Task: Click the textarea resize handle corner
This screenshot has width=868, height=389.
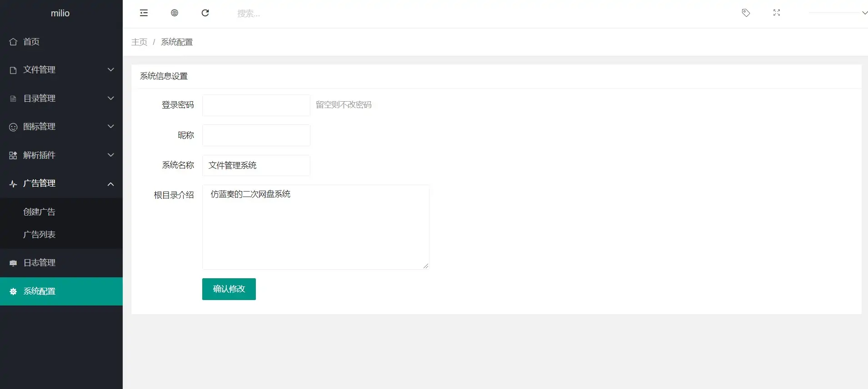Action: 426,266
